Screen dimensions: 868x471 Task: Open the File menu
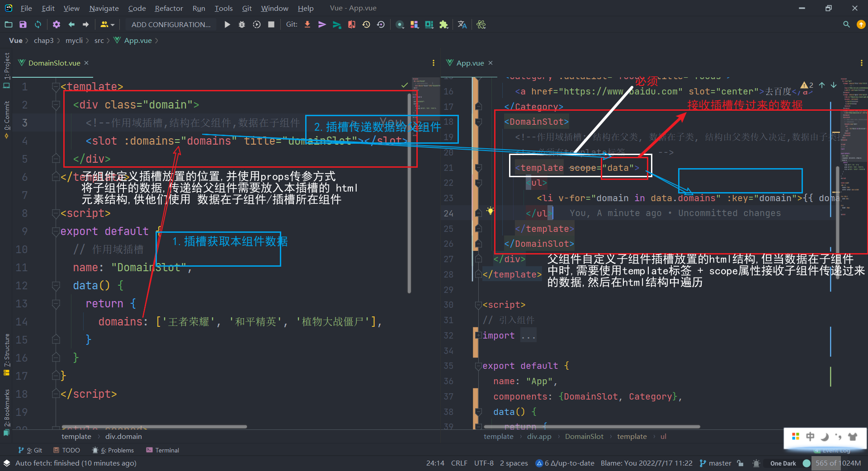[26, 8]
